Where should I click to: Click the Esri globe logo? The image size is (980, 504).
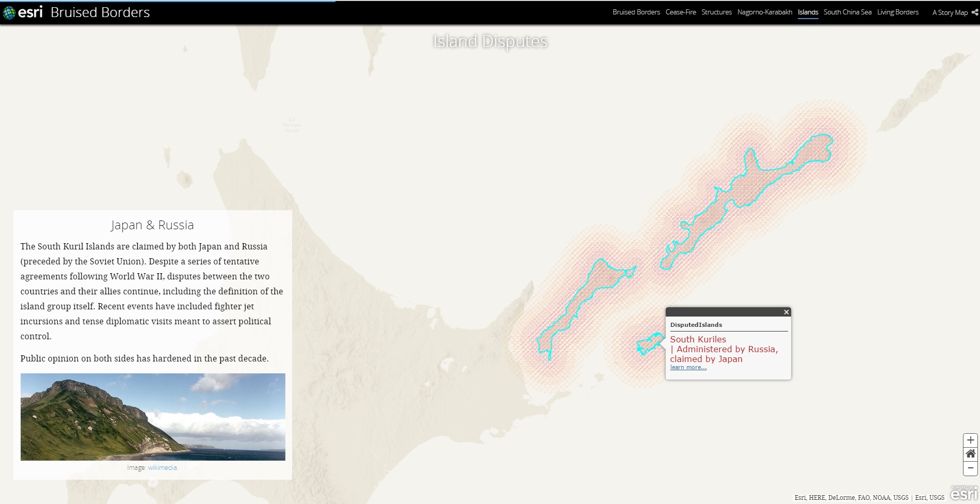pos(9,12)
